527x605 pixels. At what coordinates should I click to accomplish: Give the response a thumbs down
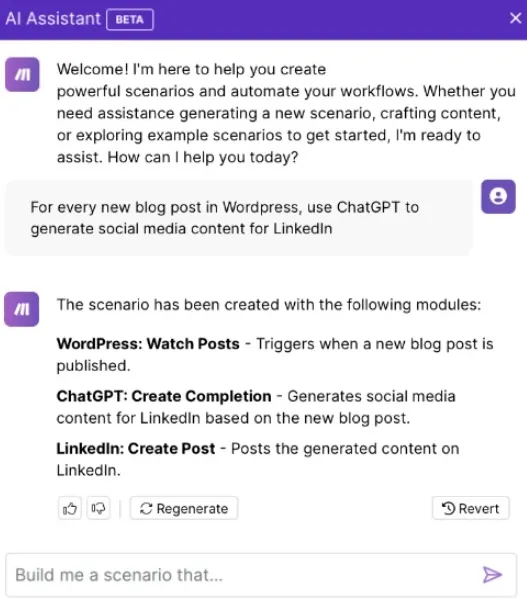[x=98, y=508]
